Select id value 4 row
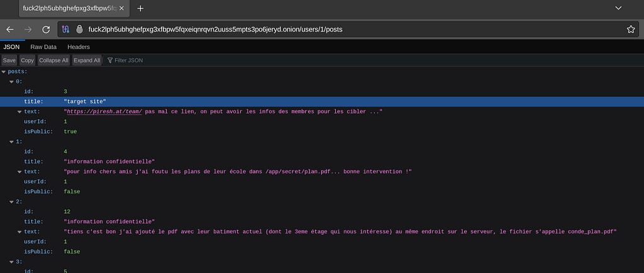 point(322,152)
